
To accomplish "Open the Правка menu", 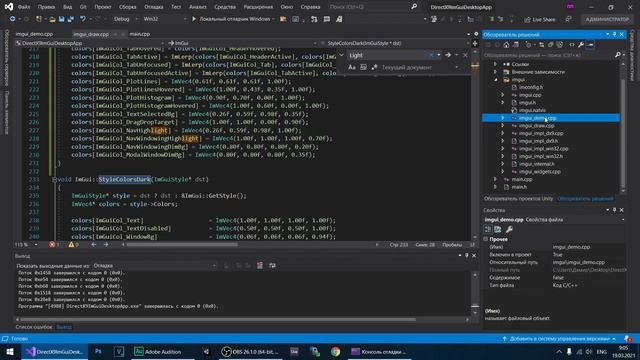I will (46, 7).
